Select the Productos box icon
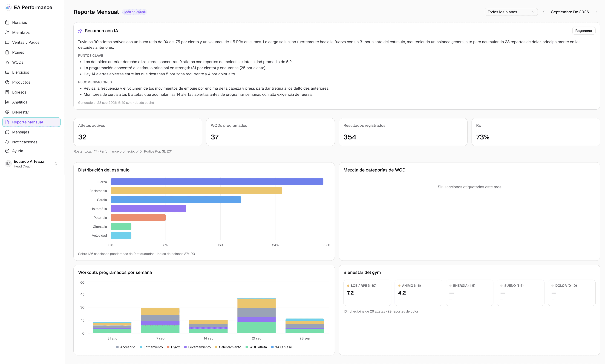The height and width of the screenshot is (364, 605). coord(7,82)
